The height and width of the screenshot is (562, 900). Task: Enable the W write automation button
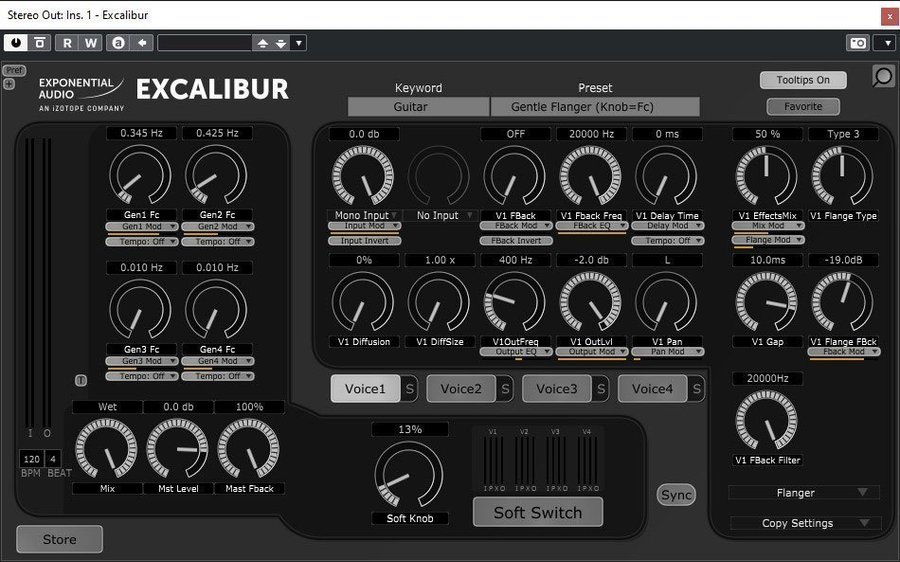[x=91, y=43]
